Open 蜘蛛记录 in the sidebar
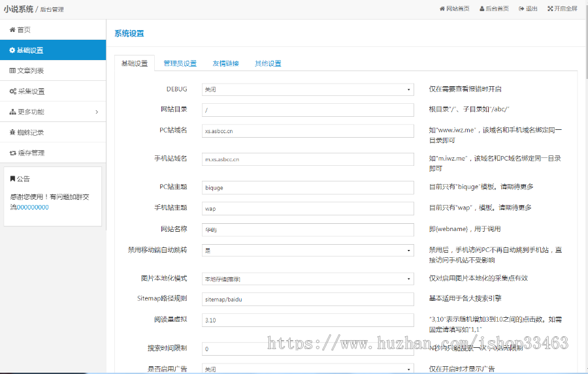Viewport: 588px width, 374px height. (x=53, y=132)
